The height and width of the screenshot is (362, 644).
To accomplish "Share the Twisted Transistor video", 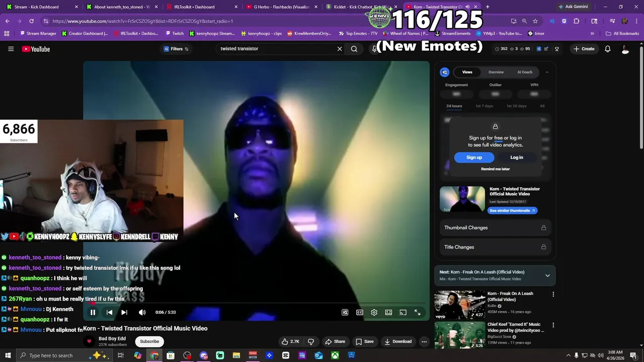I will coord(335,341).
